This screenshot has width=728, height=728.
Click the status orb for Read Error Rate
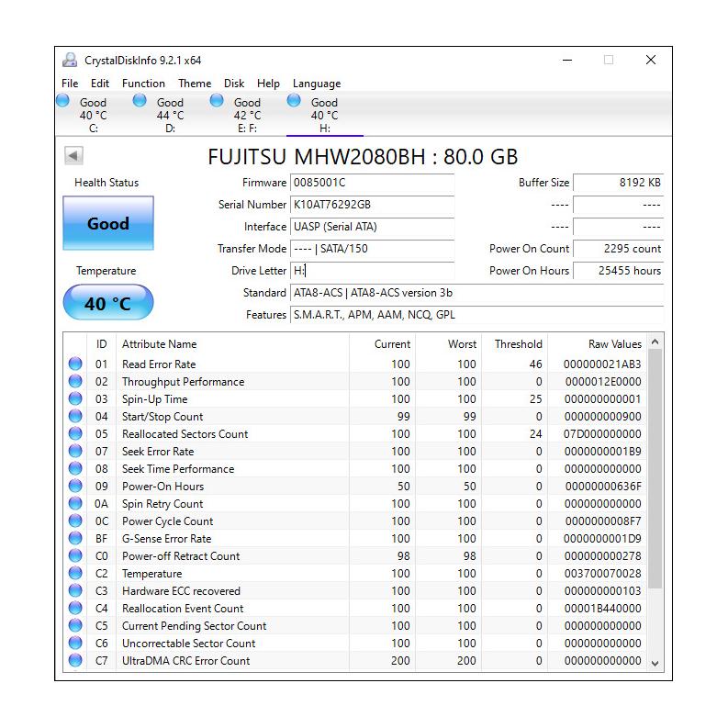(x=75, y=364)
